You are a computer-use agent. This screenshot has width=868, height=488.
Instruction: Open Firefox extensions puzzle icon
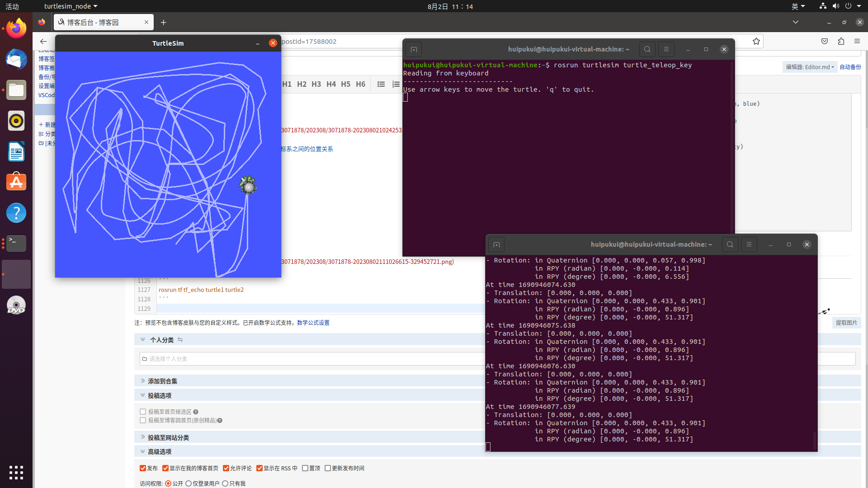[841, 41]
